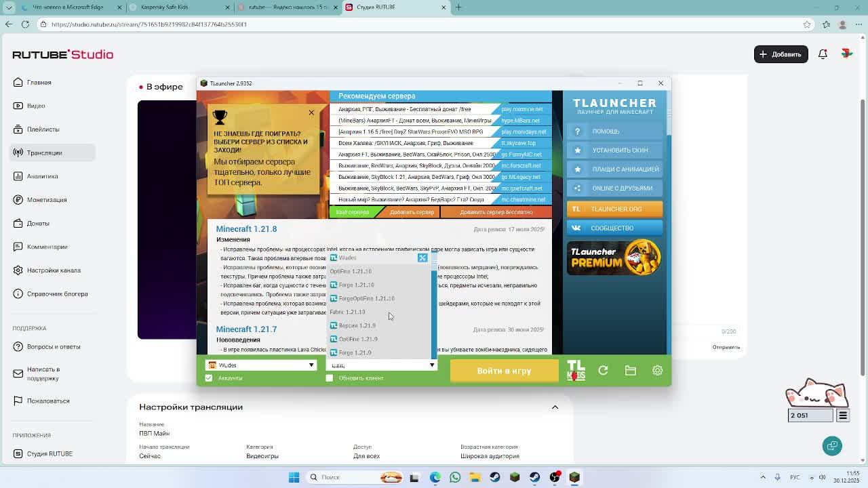
Task: Select play.mixmine.net server address
Action: (522, 109)
